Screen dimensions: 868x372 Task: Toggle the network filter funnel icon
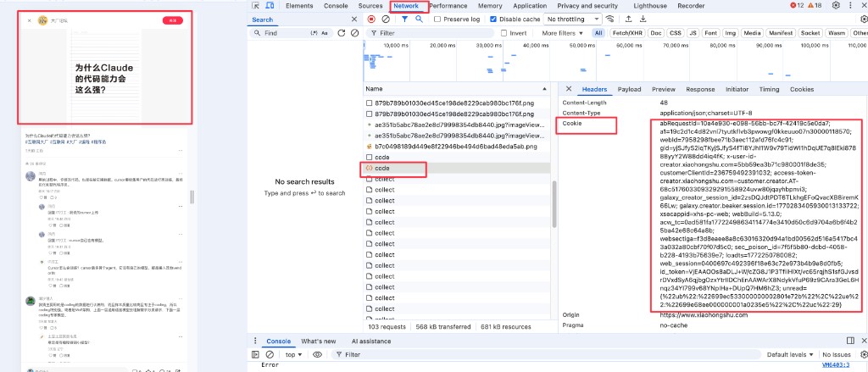coord(404,19)
